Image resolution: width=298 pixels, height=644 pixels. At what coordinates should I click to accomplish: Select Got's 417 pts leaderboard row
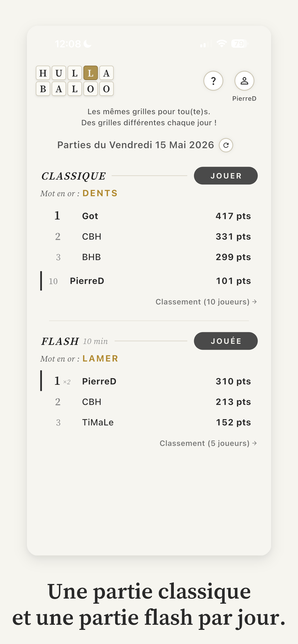click(149, 216)
